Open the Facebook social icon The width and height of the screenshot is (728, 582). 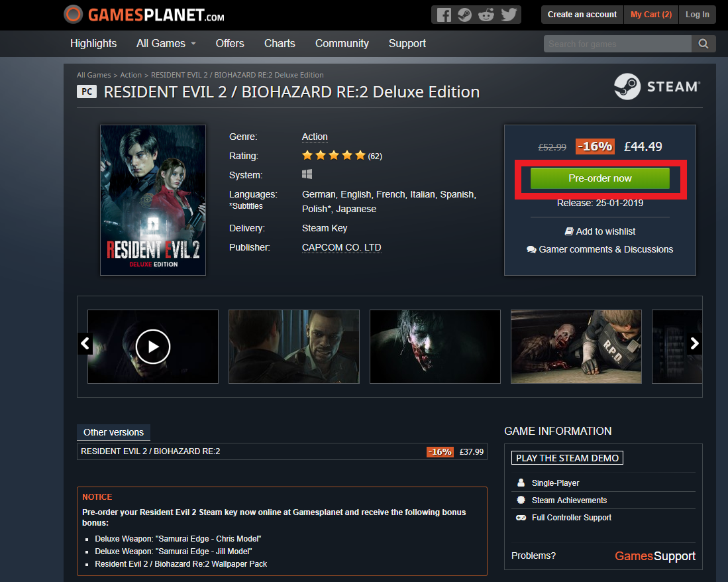tap(444, 15)
